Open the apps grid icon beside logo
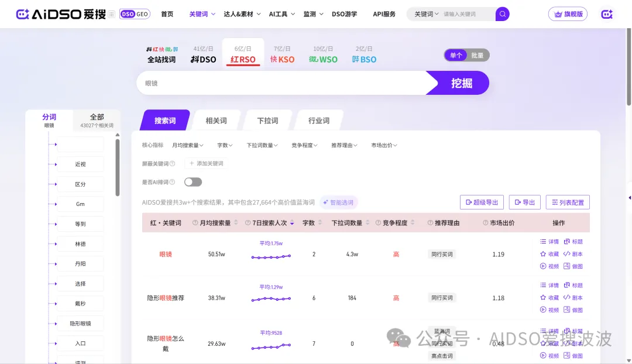 [112, 14]
